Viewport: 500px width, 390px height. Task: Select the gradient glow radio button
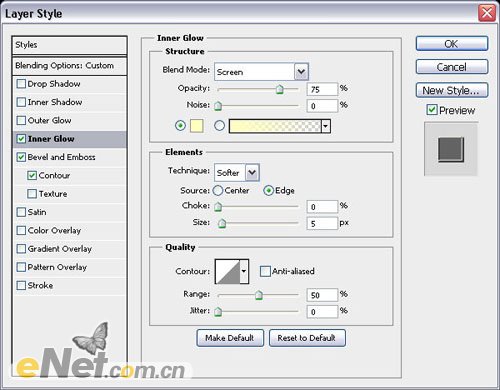coord(219,126)
